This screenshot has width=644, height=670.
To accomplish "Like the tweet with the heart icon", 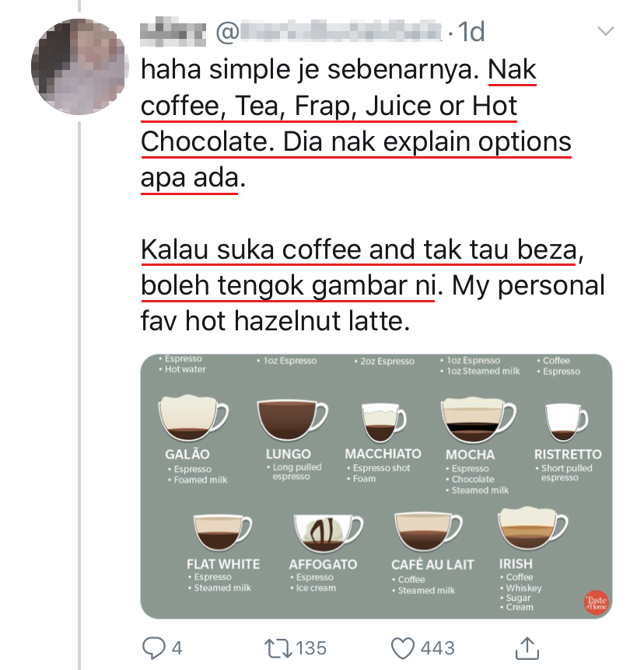I will (x=403, y=647).
